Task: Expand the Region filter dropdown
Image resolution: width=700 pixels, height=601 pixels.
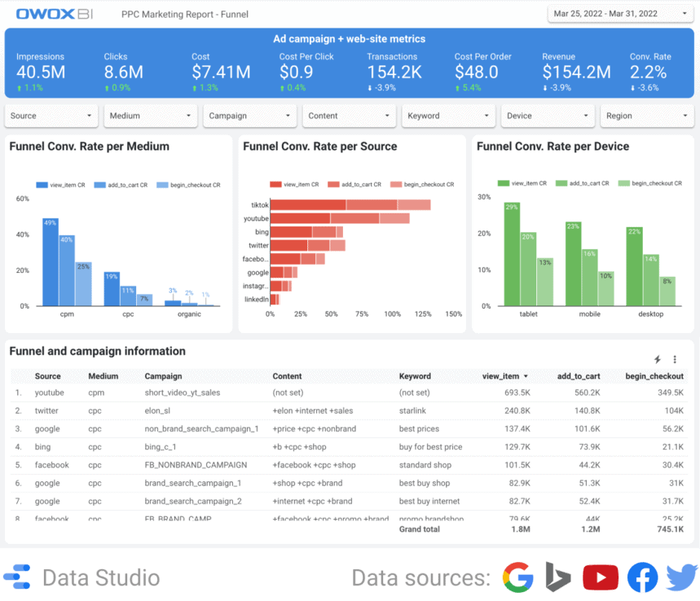Action: (x=647, y=116)
